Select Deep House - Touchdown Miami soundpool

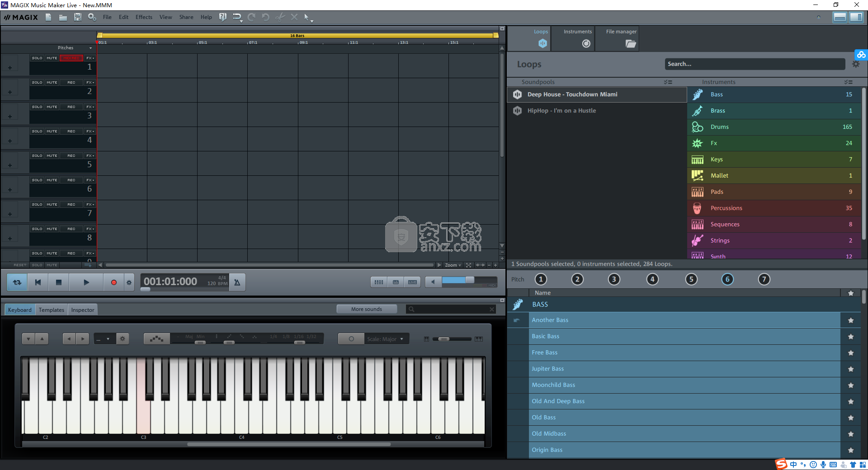[597, 94]
